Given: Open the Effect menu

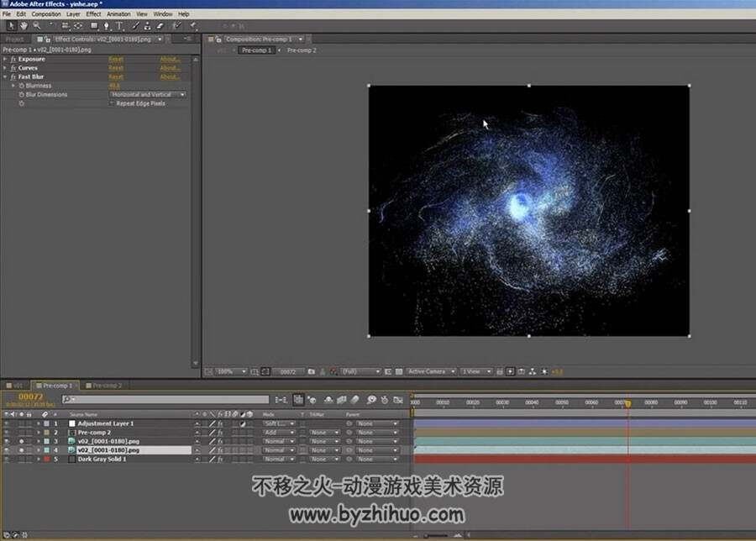Looking at the screenshot, I should coord(93,14).
